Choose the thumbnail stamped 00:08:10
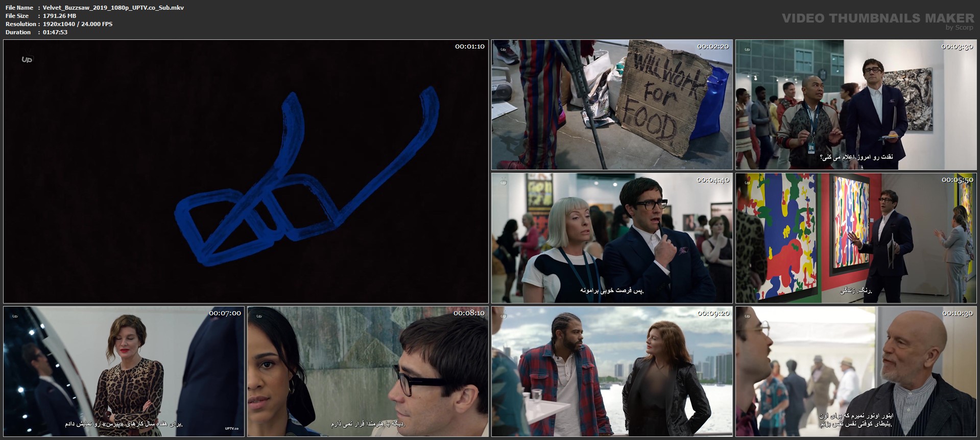The height and width of the screenshot is (440, 980). point(368,372)
